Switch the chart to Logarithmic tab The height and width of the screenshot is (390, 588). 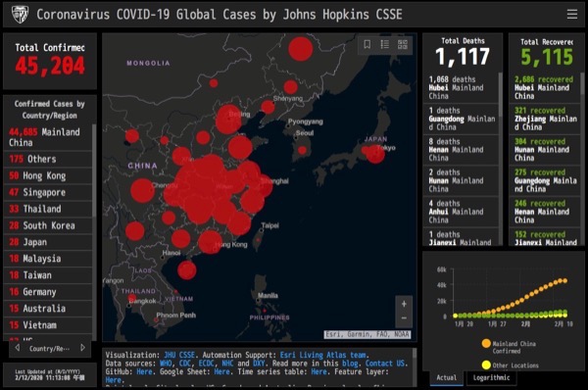click(491, 377)
